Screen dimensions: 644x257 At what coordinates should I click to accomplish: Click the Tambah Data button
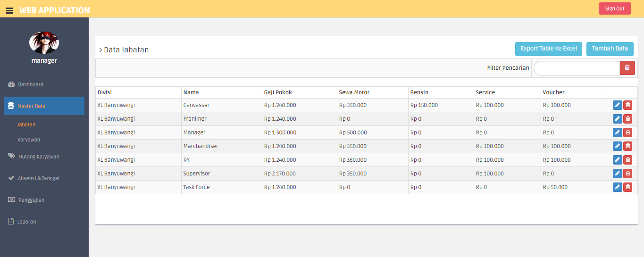coord(610,49)
